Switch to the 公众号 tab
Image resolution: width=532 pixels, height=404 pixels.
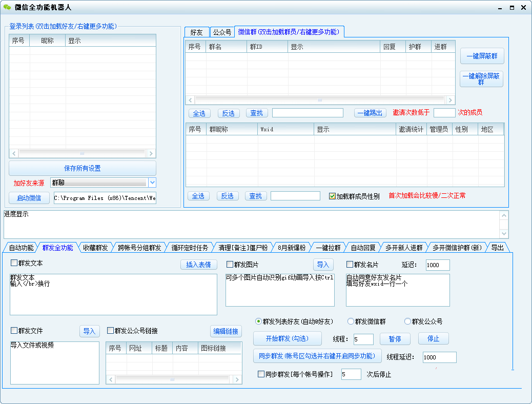click(x=222, y=32)
